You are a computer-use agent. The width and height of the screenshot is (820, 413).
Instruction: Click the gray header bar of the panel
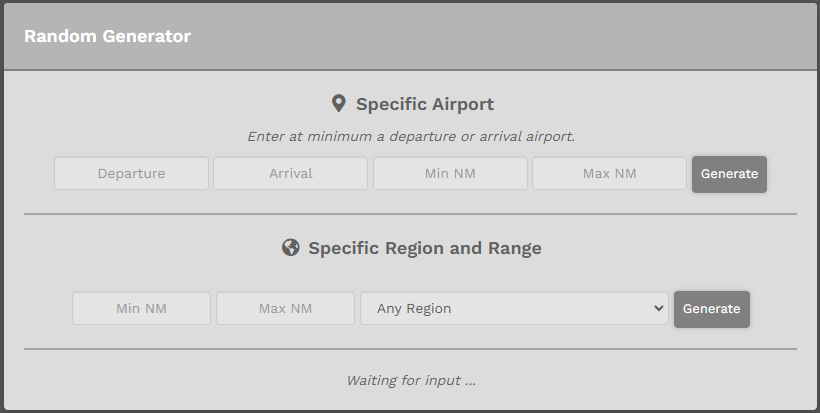(x=411, y=36)
